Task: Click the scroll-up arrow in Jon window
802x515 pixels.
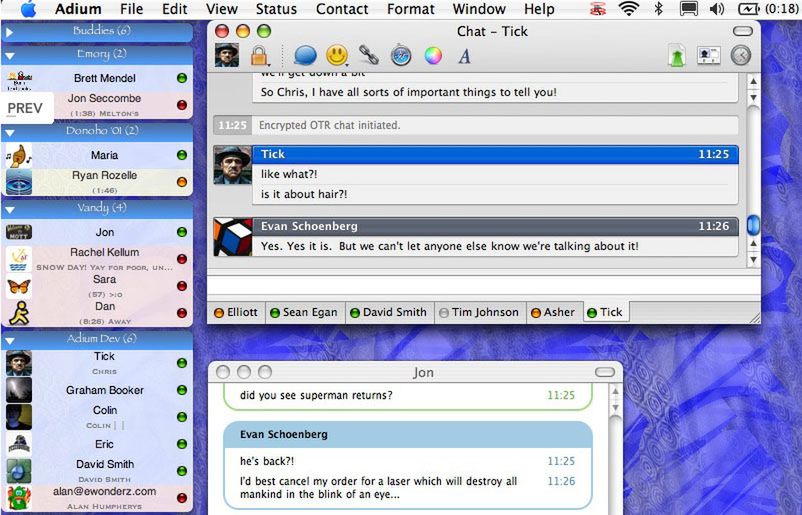Action: coord(615,392)
